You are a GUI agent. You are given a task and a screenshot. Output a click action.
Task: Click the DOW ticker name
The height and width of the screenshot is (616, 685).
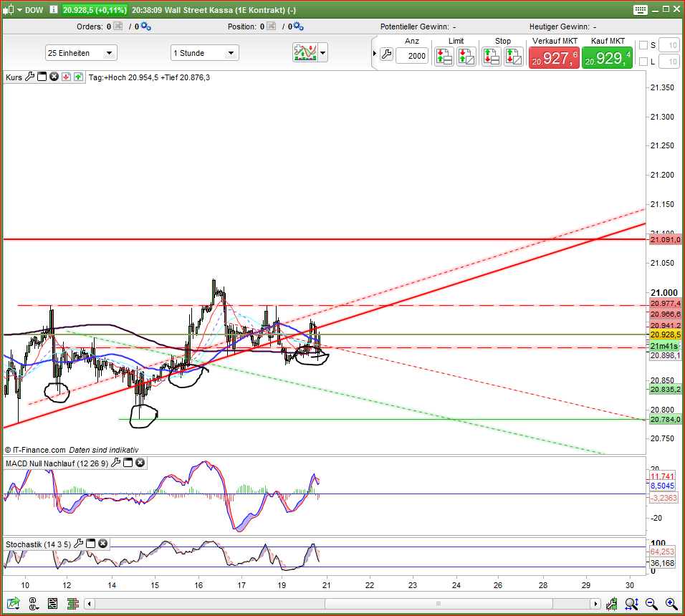coord(34,10)
